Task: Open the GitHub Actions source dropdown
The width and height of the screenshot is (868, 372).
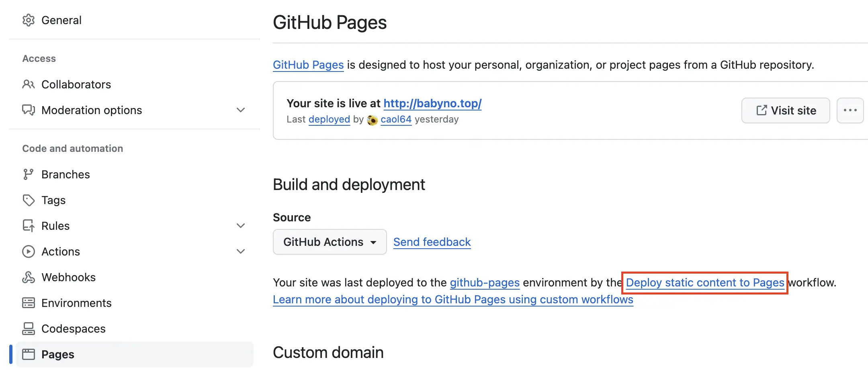Action: pos(329,241)
